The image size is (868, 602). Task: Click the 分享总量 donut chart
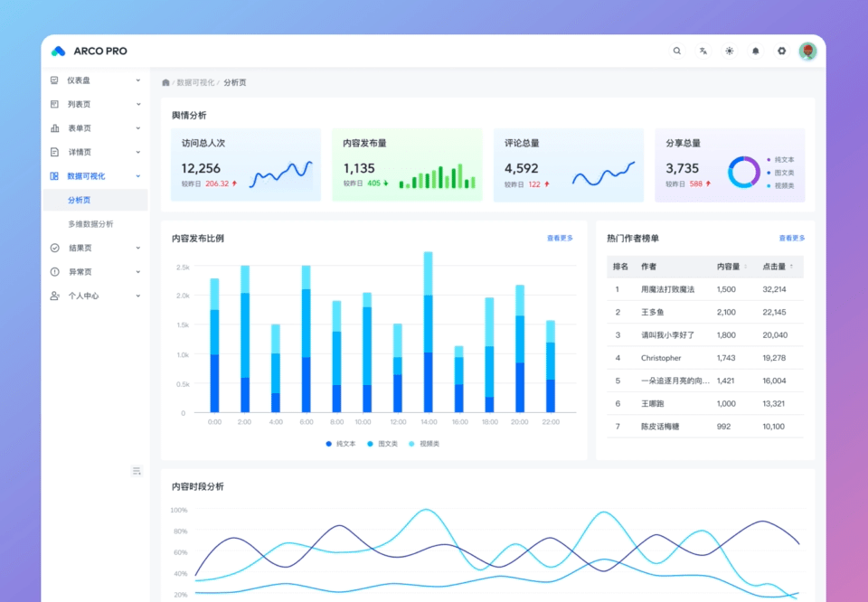tap(744, 172)
